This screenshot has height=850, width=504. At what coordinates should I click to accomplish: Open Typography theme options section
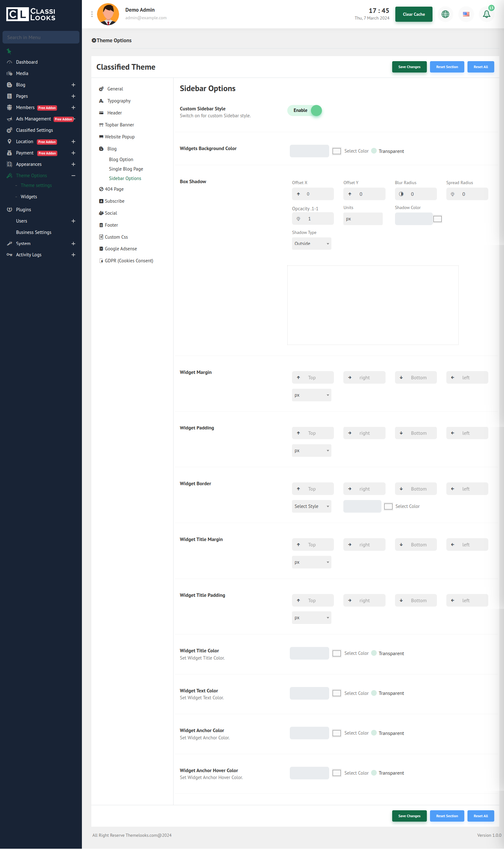click(x=118, y=101)
